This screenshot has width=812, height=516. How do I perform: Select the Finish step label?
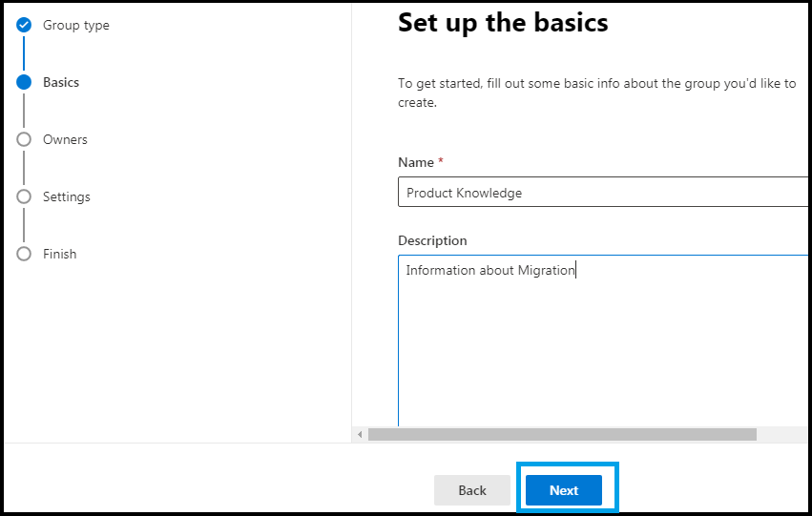[x=59, y=254]
